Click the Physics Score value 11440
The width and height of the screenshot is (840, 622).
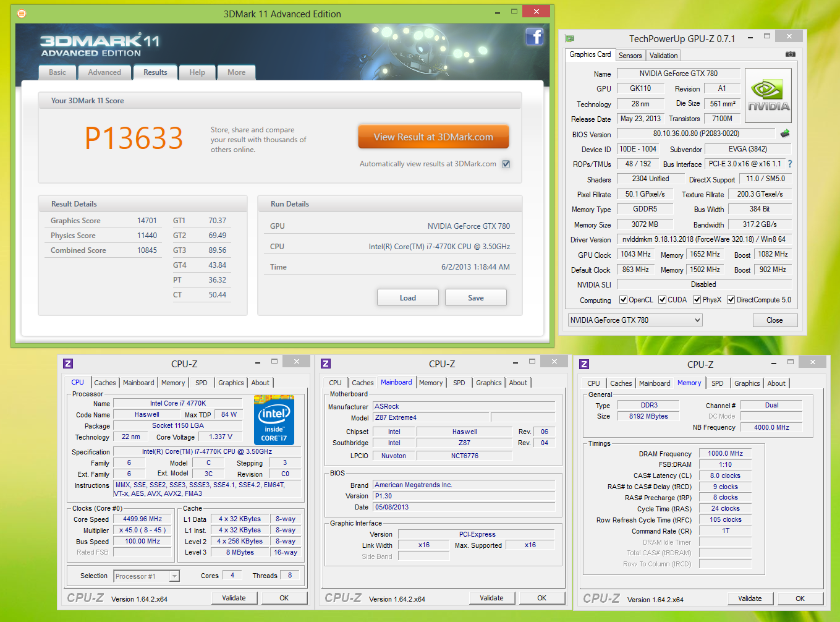[x=147, y=236]
